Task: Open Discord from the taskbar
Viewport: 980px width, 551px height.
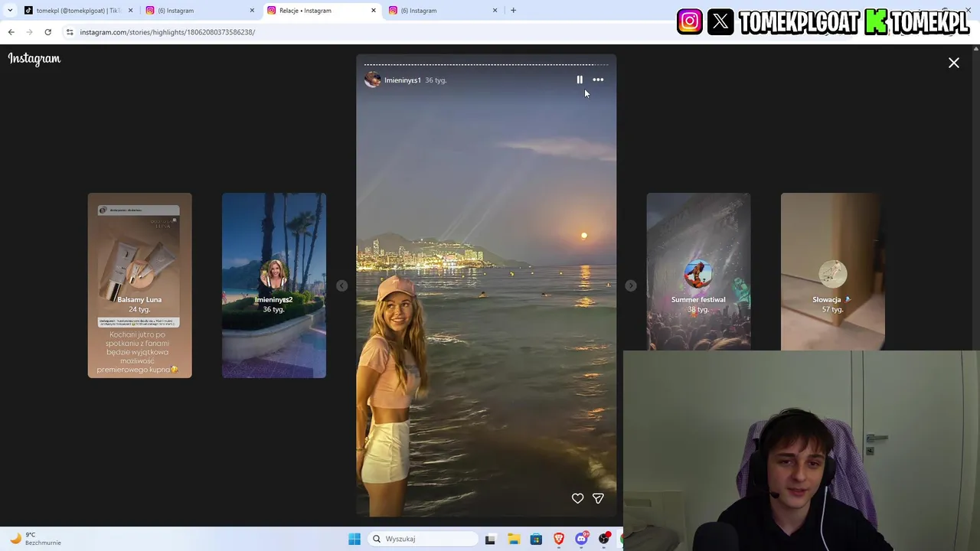Action: (x=582, y=539)
